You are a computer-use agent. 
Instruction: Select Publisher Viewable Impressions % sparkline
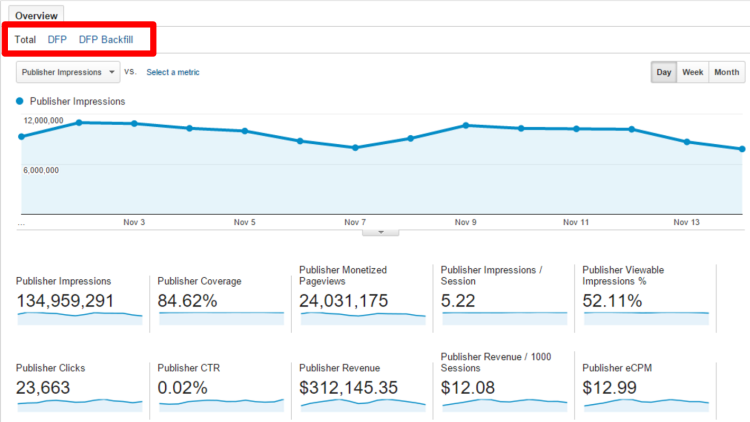tap(646, 315)
